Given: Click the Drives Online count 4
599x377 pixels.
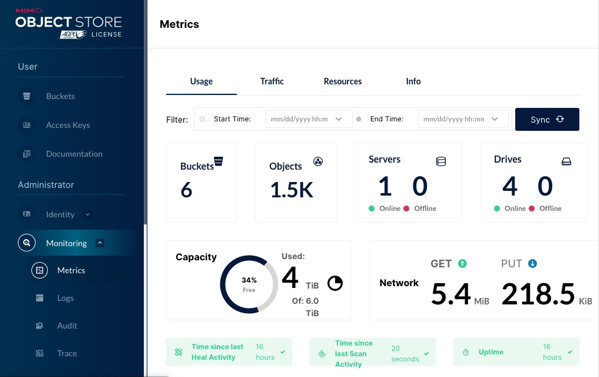Looking at the screenshot, I should pos(510,186).
